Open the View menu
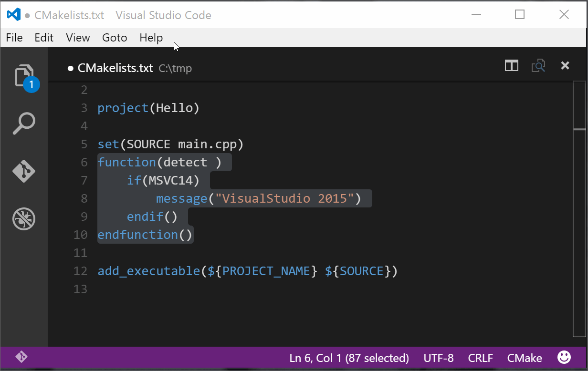Viewport: 588px width, 371px height. coord(78,38)
